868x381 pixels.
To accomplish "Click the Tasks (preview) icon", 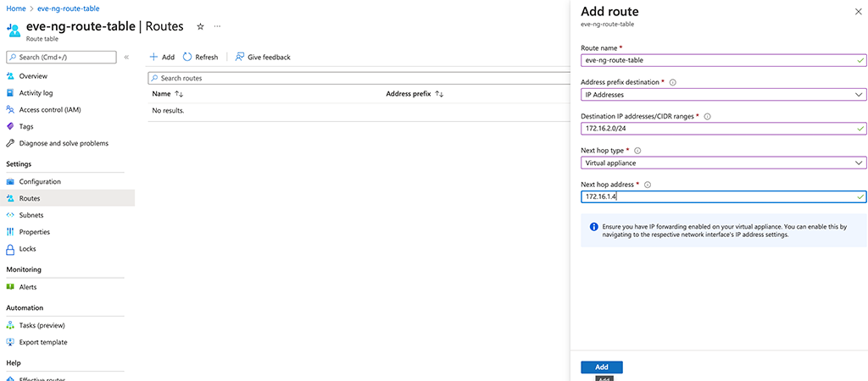I will pyautogui.click(x=9, y=325).
